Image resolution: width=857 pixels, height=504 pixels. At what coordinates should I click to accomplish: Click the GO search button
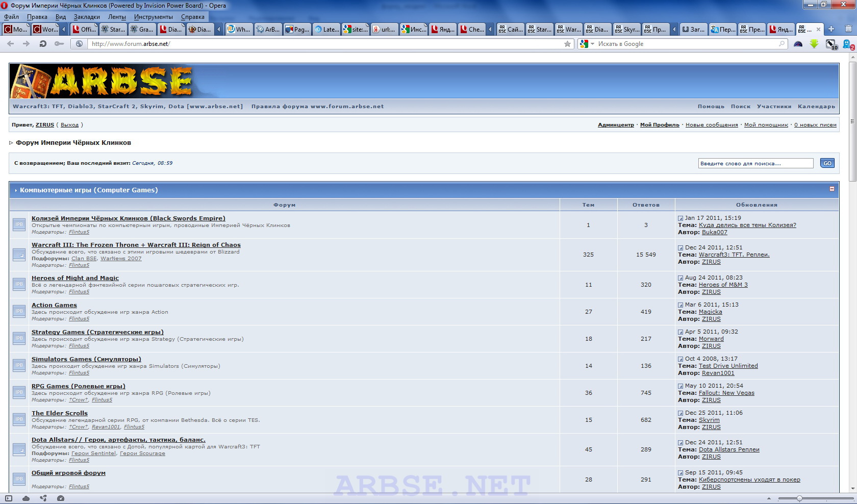pyautogui.click(x=827, y=163)
